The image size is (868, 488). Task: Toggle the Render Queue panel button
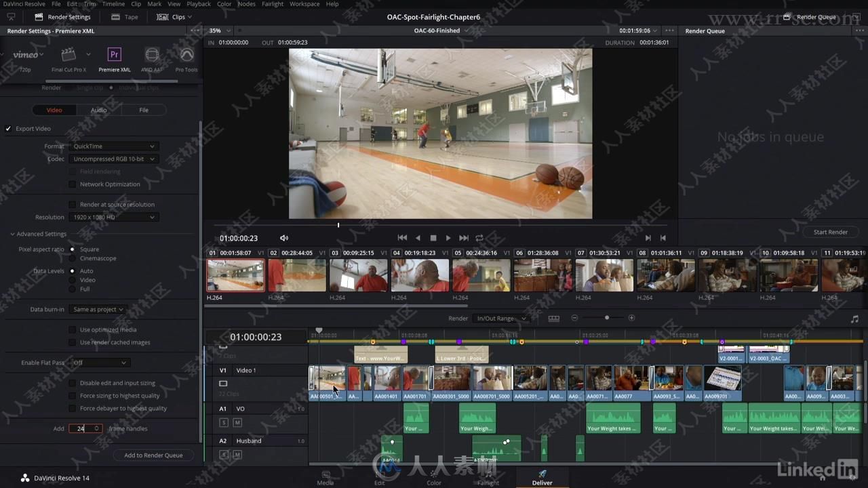click(810, 17)
